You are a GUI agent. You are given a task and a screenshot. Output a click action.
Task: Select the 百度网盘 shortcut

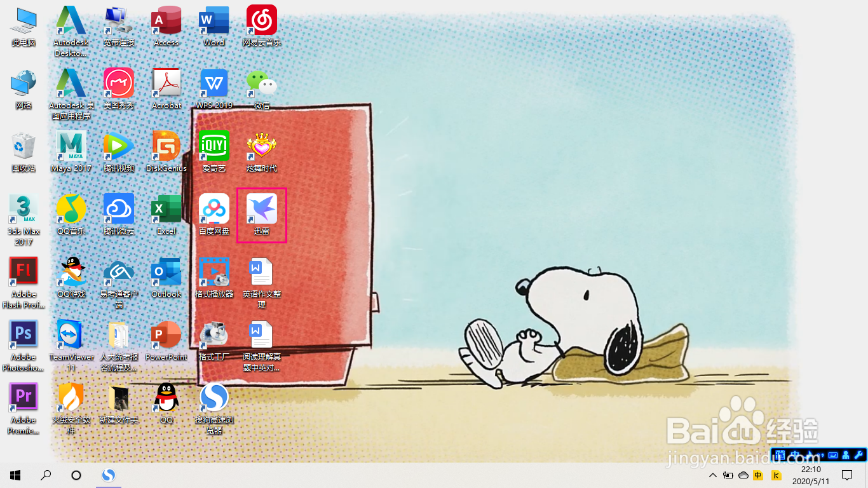pos(214,215)
